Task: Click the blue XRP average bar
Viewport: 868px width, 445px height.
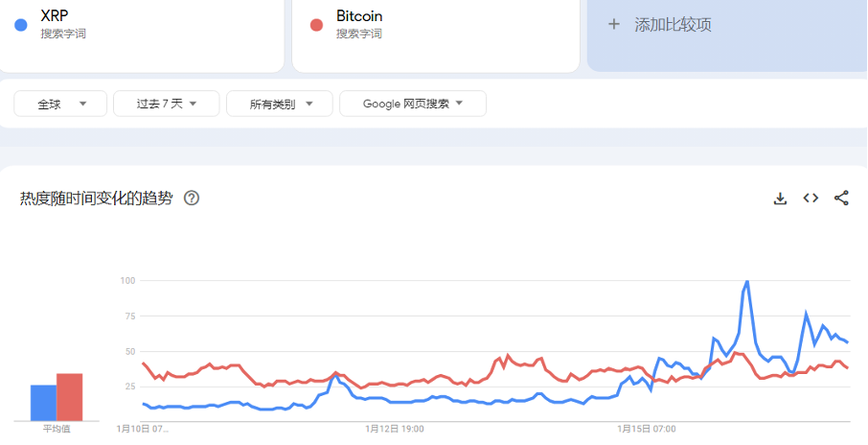Action: point(43,402)
